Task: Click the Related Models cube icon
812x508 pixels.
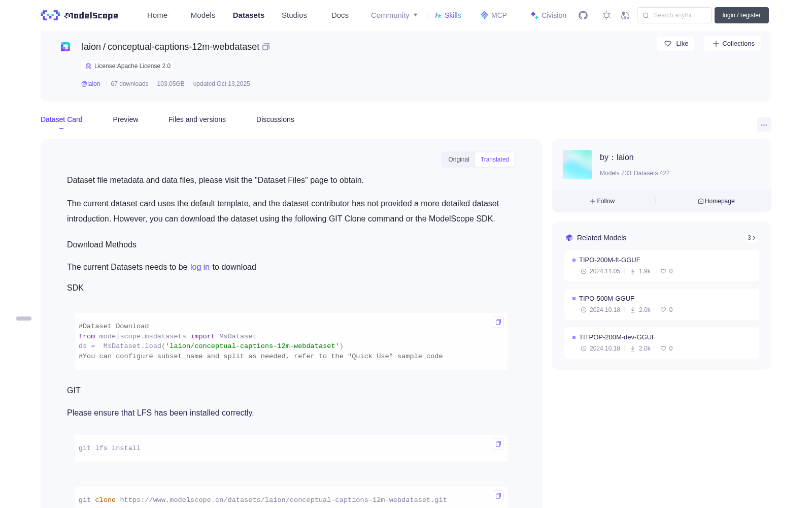Action: click(569, 238)
